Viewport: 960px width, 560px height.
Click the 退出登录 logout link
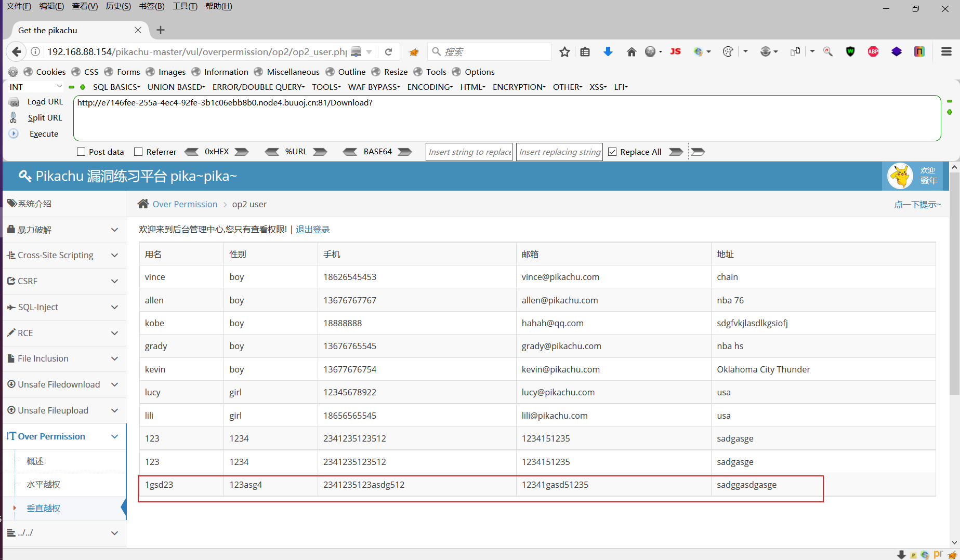point(313,230)
